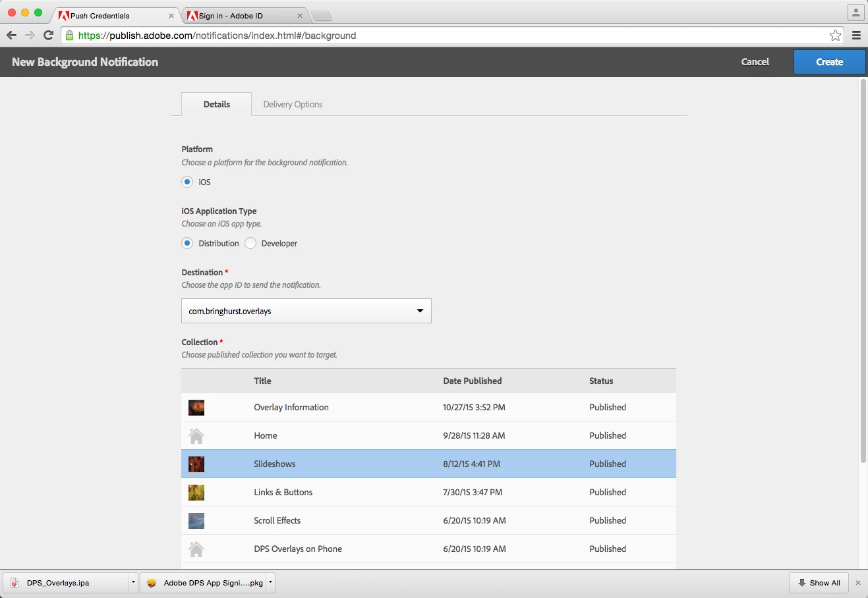Image resolution: width=868 pixels, height=598 pixels.
Task: Click Published status in Home row
Action: tap(608, 435)
